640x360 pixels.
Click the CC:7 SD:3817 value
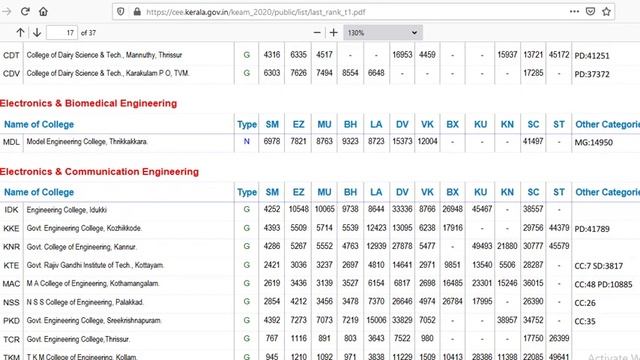(x=599, y=266)
